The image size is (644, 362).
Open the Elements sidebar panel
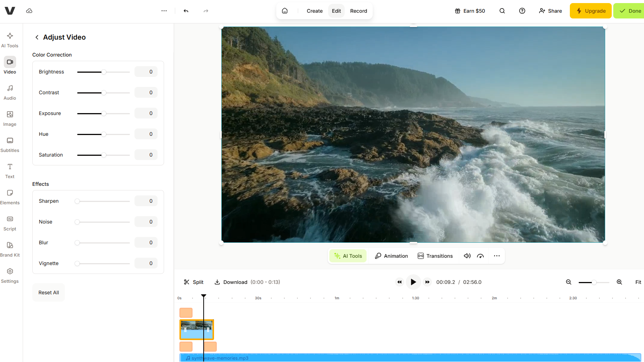[x=10, y=197]
